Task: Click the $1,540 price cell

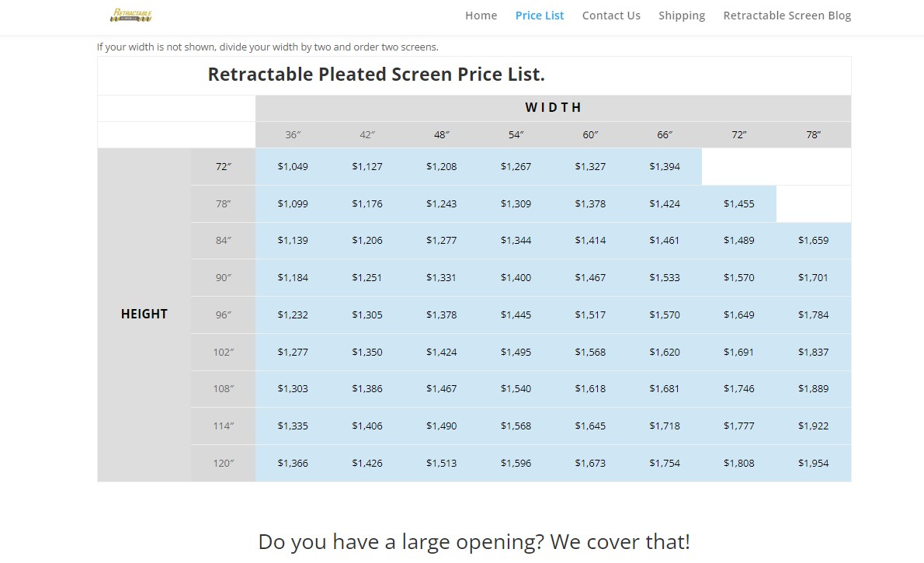Action: [x=516, y=388]
